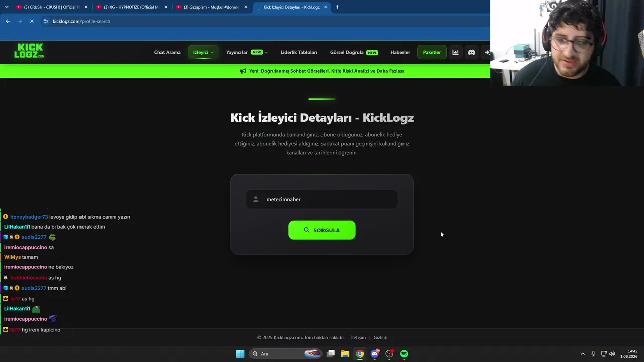Switch to the CRUSH YouTube tab
The image size is (644, 362).
coord(52,7)
